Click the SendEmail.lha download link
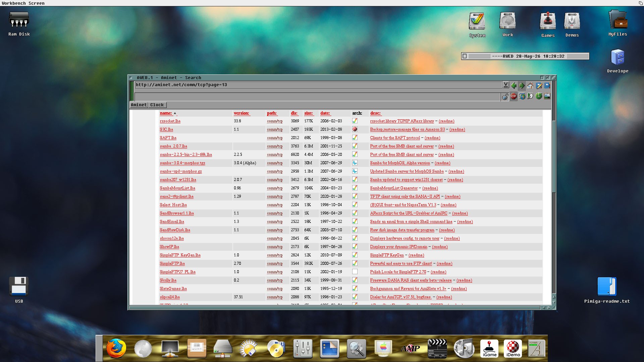Image resolution: width=644 pixels, height=362 pixels. pos(172,222)
